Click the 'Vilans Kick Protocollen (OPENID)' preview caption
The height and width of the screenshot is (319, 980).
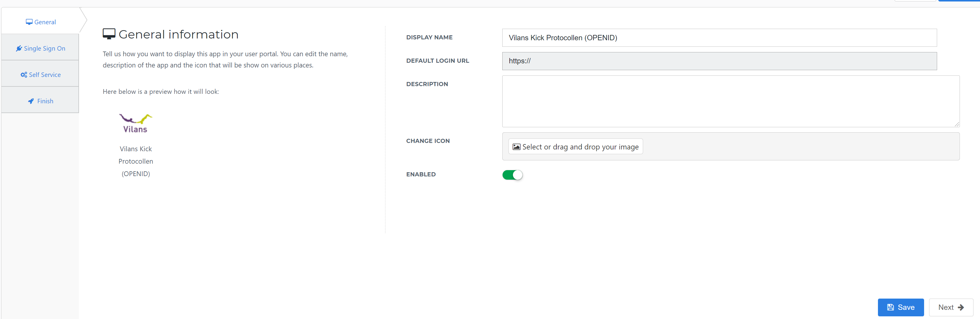pos(136,161)
